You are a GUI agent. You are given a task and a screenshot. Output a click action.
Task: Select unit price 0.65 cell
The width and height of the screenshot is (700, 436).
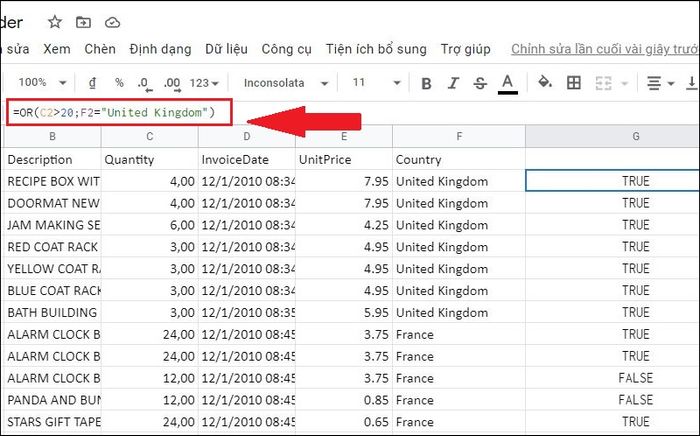coord(344,422)
